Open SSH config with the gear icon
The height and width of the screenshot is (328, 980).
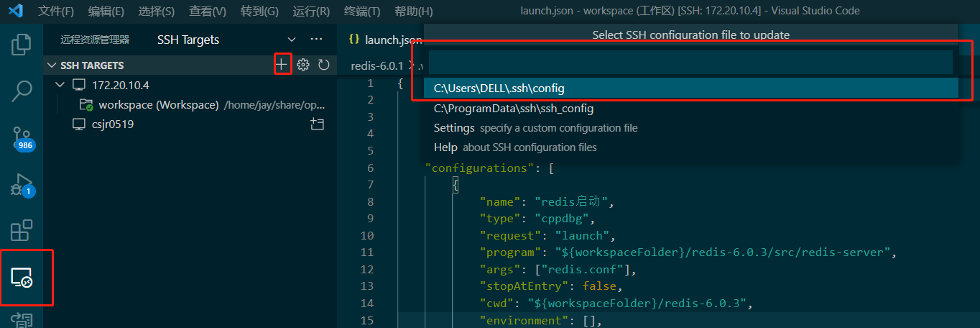tap(303, 65)
